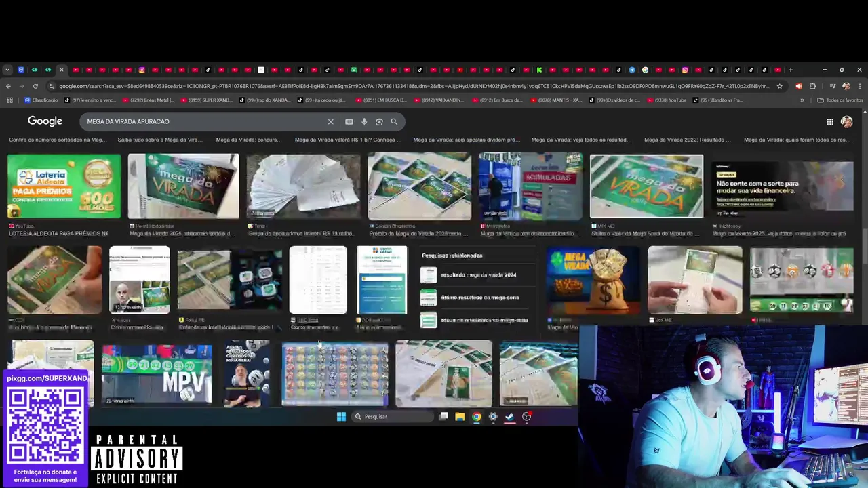Viewport: 868px width, 488px height.
Task: Open the tab search dropdown arrow
Action: pyautogui.click(x=7, y=70)
